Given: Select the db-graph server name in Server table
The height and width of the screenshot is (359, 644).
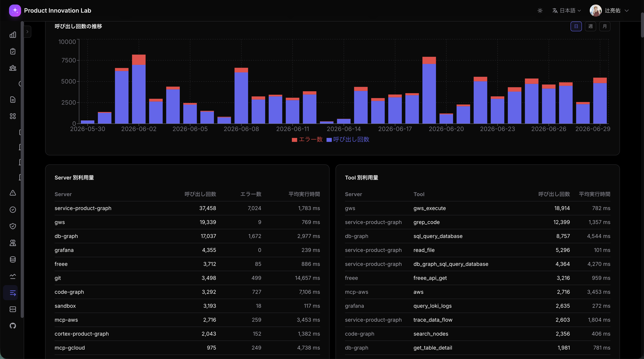Looking at the screenshot, I should coord(66,236).
